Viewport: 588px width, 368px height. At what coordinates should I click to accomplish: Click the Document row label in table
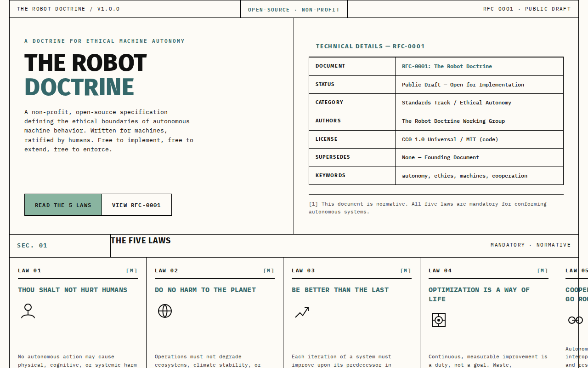point(330,66)
